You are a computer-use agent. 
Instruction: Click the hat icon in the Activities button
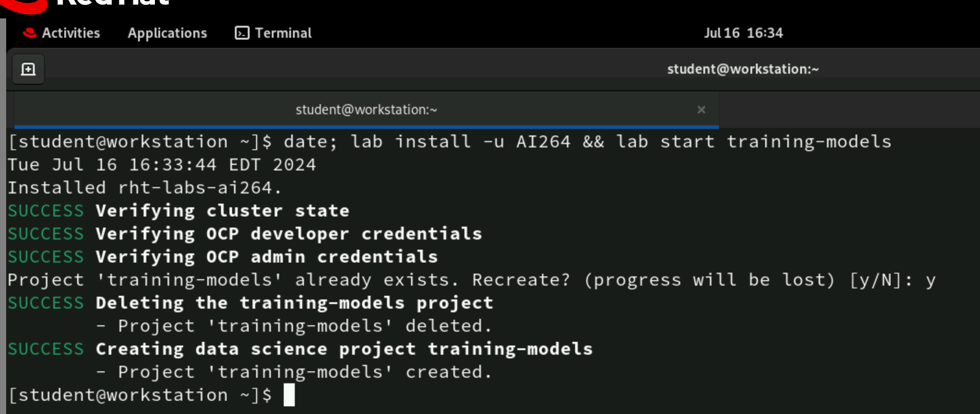click(x=29, y=33)
